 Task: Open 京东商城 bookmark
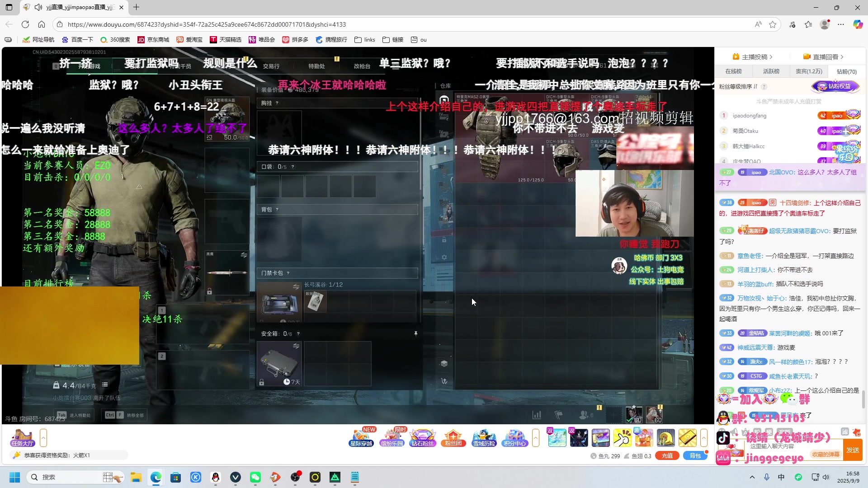point(153,40)
